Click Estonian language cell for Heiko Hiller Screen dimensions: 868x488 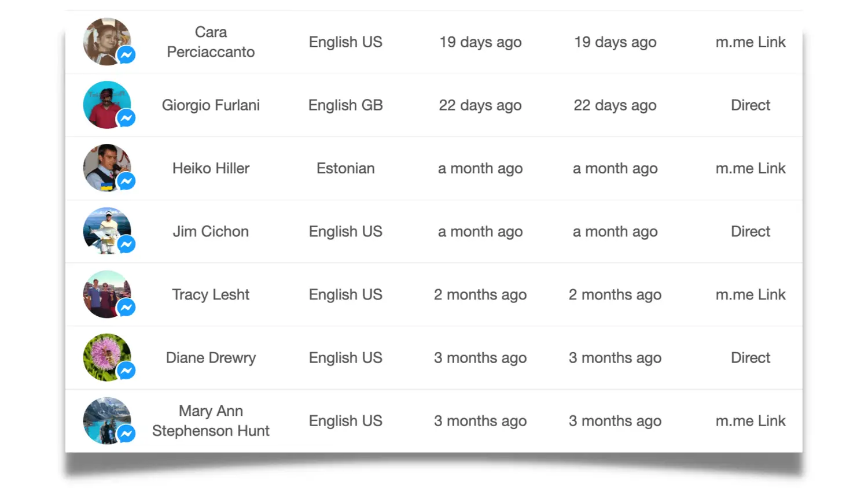click(345, 168)
